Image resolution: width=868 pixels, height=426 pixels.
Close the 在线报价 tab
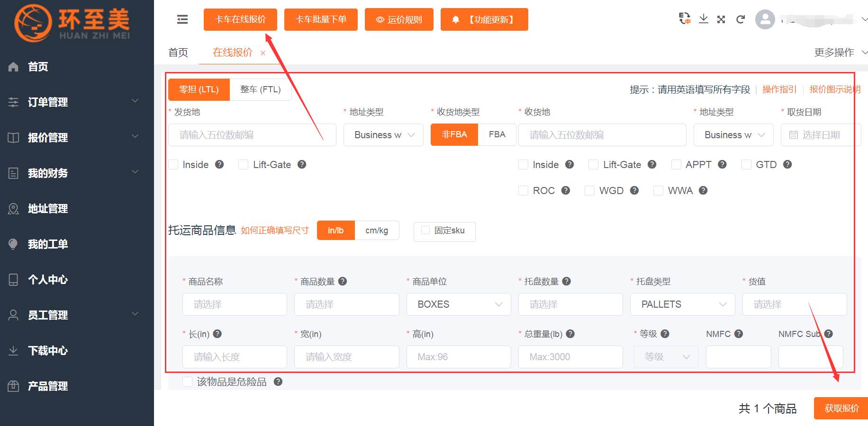(x=263, y=53)
